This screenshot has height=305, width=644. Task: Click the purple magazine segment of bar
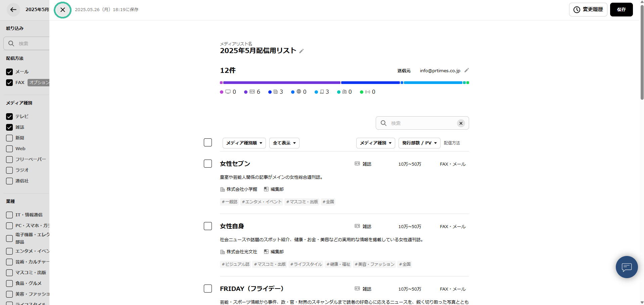point(281,83)
